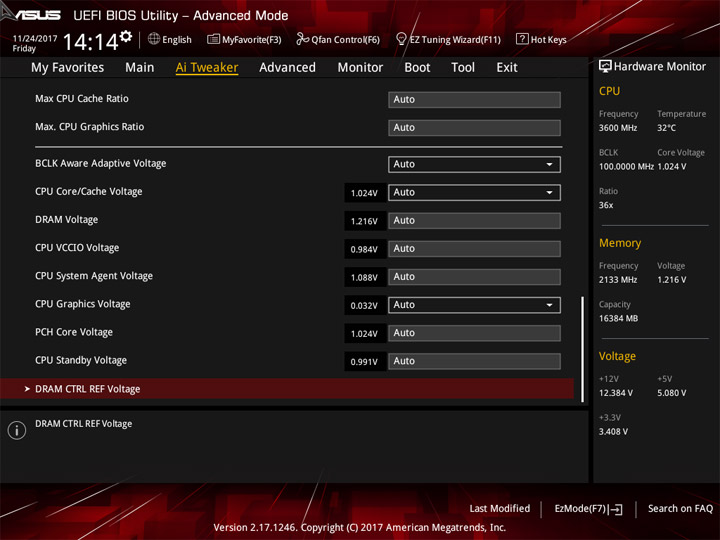Click the Max CPU Cache Ratio label
This screenshot has width=720, height=540.
point(82,98)
